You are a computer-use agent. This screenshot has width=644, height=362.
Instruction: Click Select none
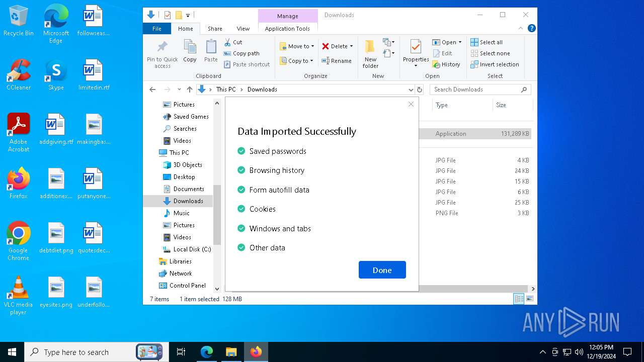point(490,53)
